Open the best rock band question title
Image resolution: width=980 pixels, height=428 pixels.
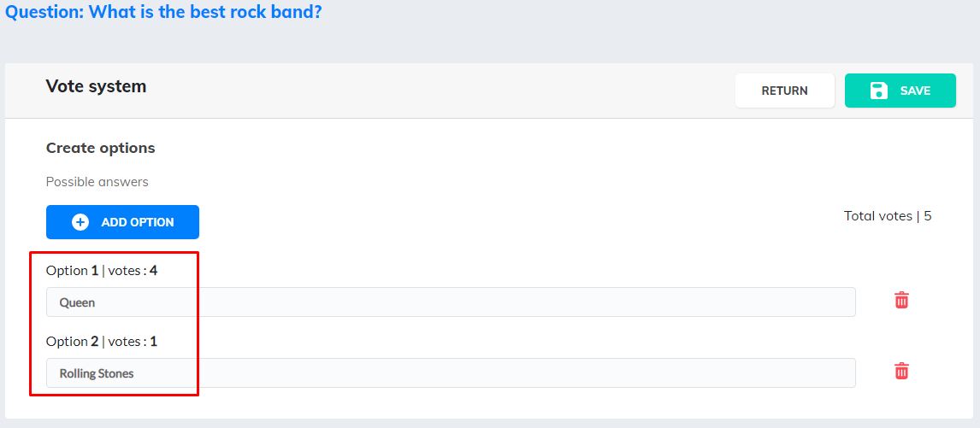205,13
